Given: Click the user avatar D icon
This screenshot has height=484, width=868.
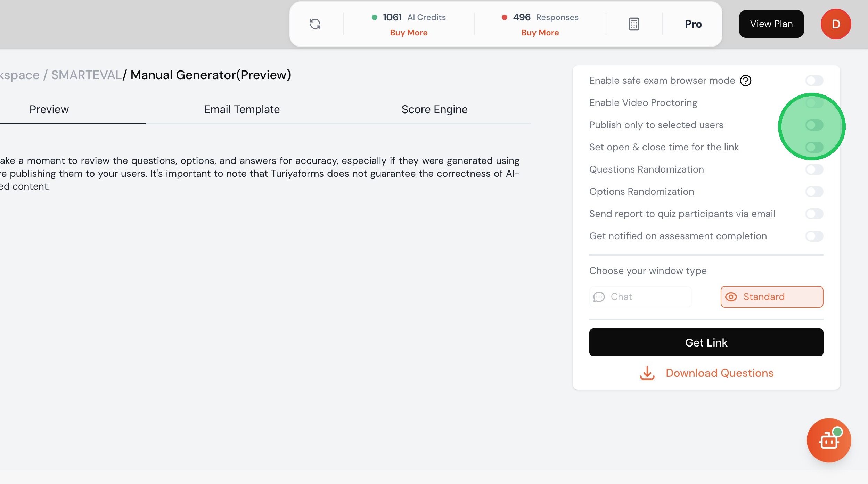Looking at the screenshot, I should click(x=836, y=24).
